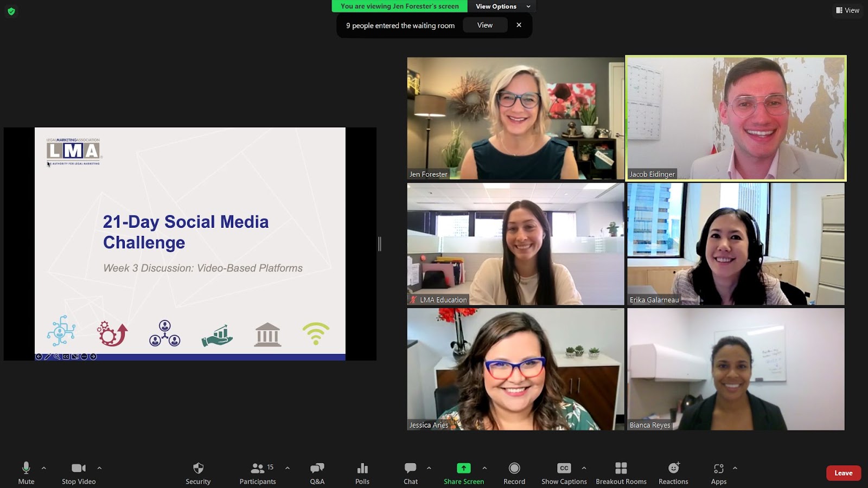Screen dimensions: 868x488
Task: Select Jacob Eidinger's video tile
Action: click(736, 118)
